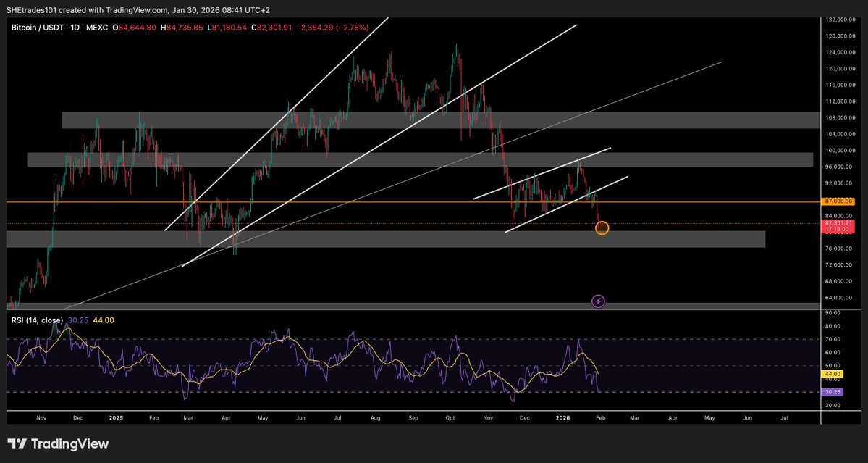Click the Sep label on time axis
The image size is (868, 463).
click(x=413, y=418)
